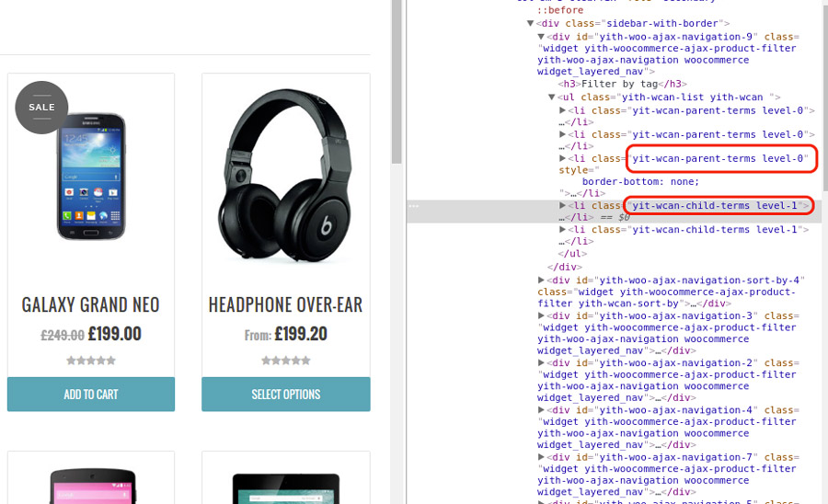Viewport: 828px width, 504px height.
Task: Expand the last yit-wcan-child-terms li node
Action: 562,229
